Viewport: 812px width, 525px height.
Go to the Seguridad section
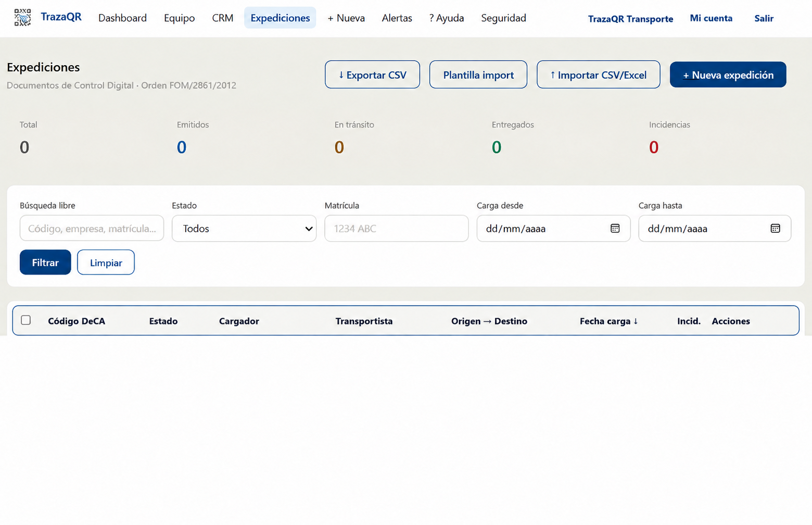pyautogui.click(x=503, y=18)
